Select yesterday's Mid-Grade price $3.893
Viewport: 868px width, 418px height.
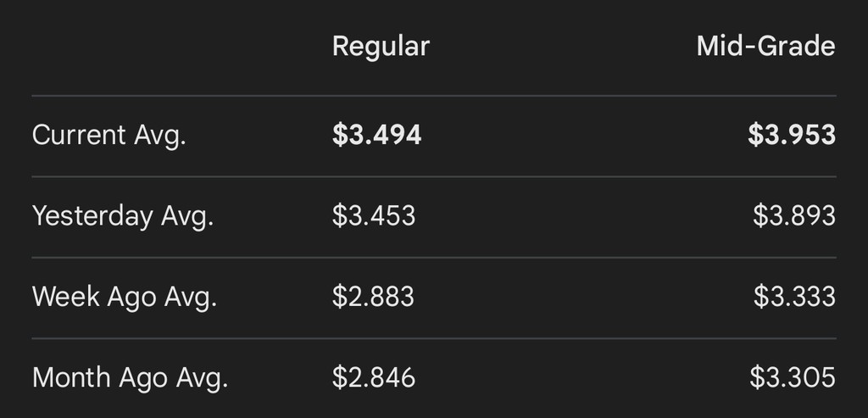click(x=794, y=216)
